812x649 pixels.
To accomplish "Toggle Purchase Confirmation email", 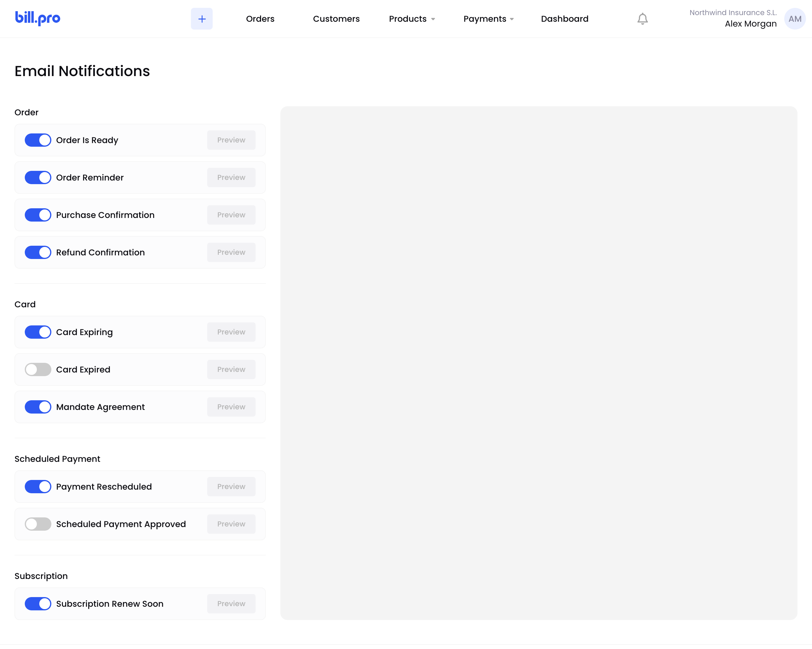I will pyautogui.click(x=38, y=215).
